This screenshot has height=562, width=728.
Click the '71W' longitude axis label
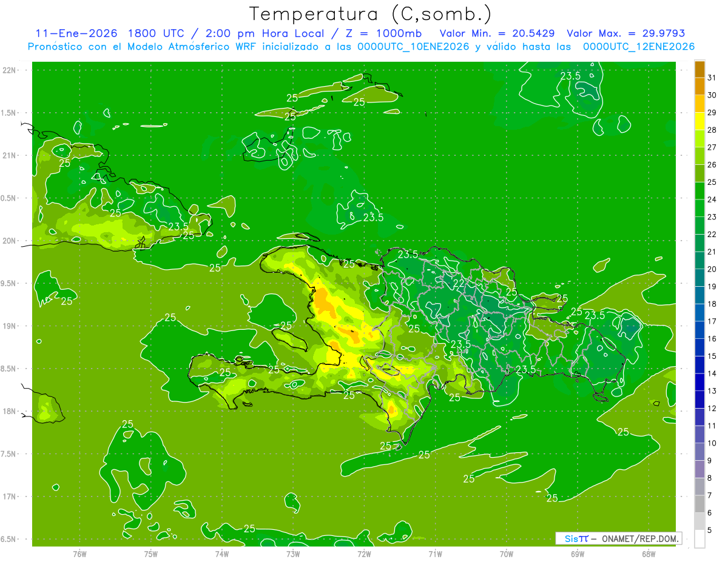435,554
